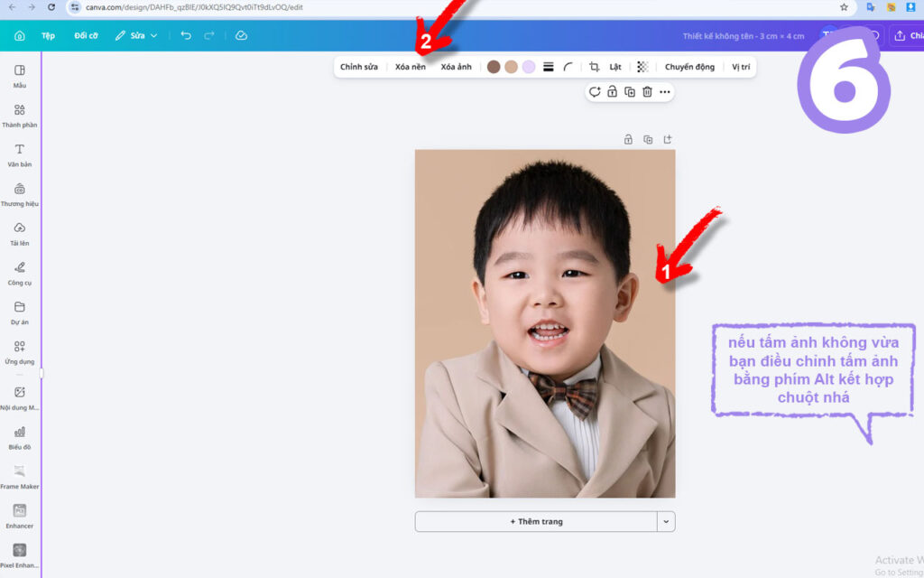The width and height of the screenshot is (924, 578).
Task: Click the Thêm trang button
Action: (536, 521)
